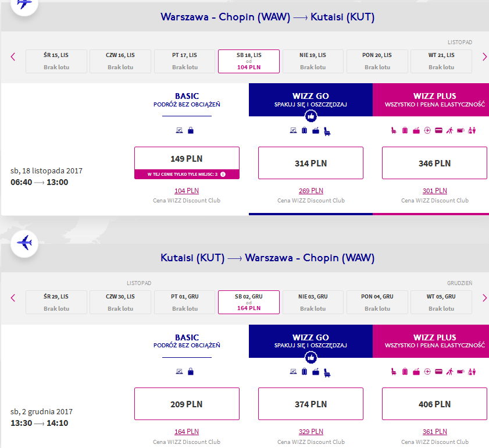Click seat selection icon under return WIZZ GO
The height and width of the screenshot is (448, 489).
click(327, 372)
